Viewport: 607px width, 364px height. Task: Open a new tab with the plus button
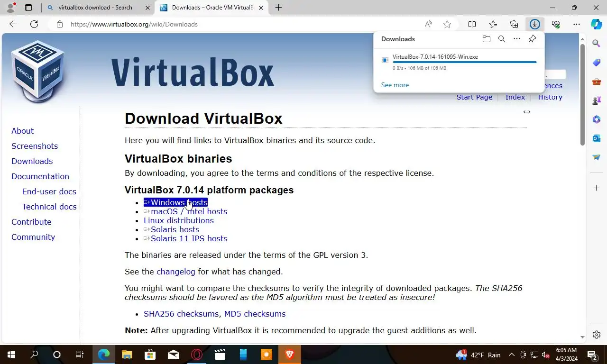pos(278,8)
